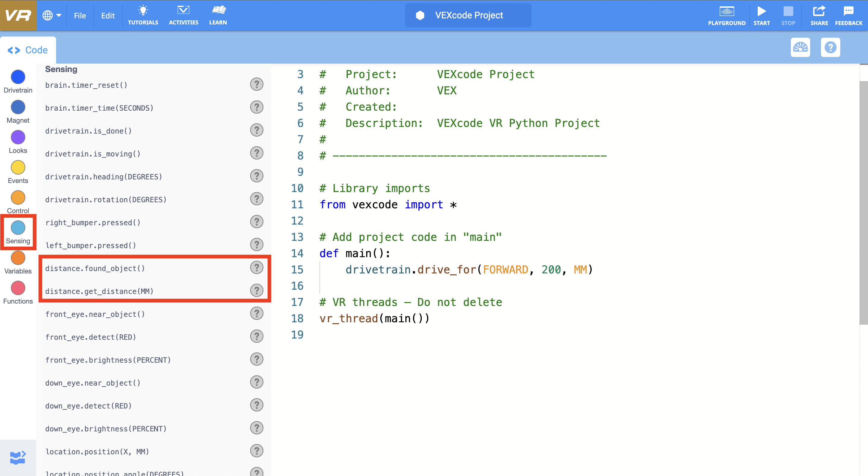Open the dashboard gauge panel
The image size is (868, 476).
pyautogui.click(x=800, y=47)
